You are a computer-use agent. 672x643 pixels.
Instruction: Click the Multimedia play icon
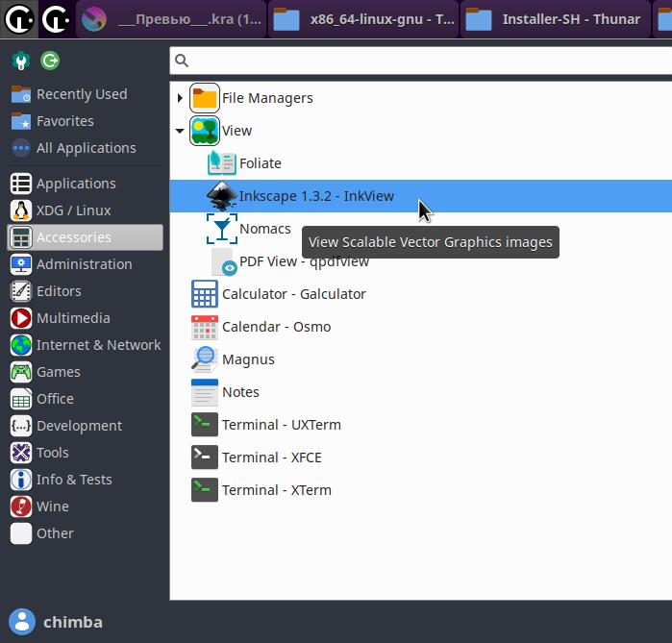pyautogui.click(x=20, y=318)
